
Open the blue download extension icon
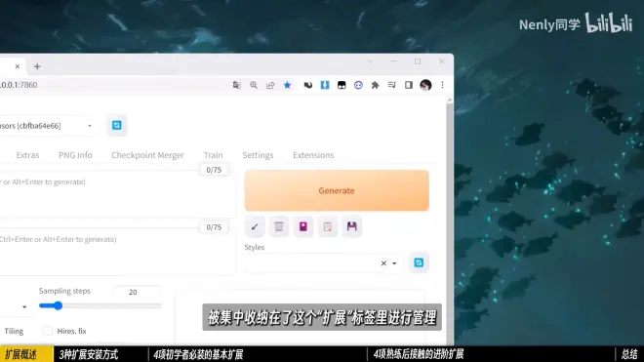coord(325,85)
